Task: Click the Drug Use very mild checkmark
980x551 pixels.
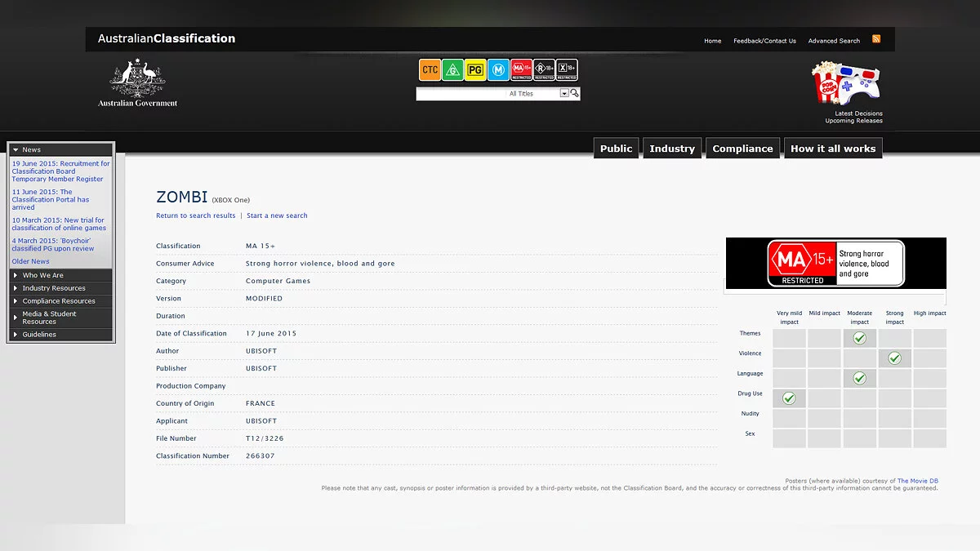Action: click(789, 398)
